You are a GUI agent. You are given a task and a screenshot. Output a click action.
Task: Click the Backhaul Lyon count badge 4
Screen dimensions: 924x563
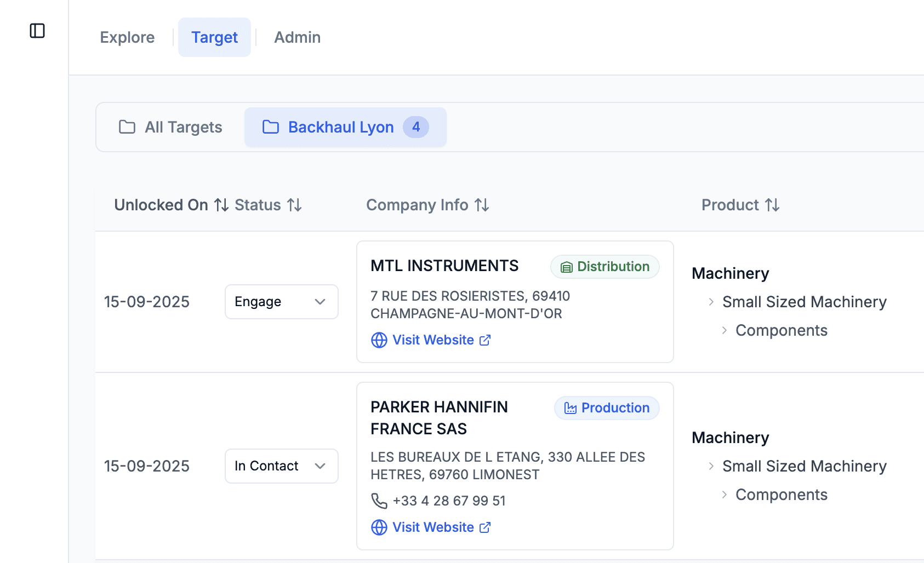coord(416,127)
